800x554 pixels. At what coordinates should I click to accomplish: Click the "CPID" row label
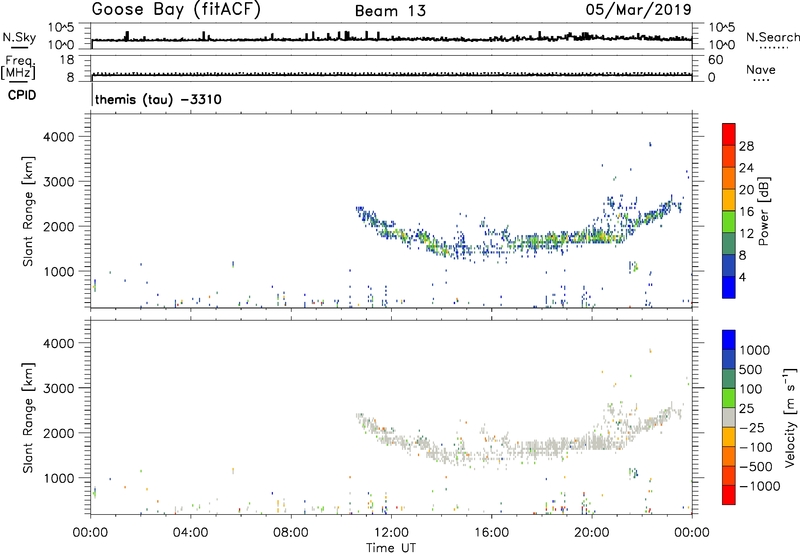22,95
